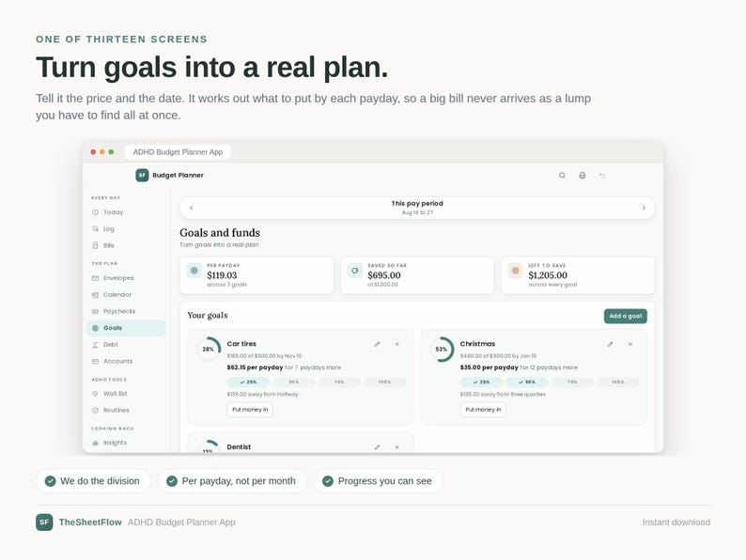
Task: Select the ADHD Budget Planner App window tab
Action: pyautogui.click(x=178, y=152)
